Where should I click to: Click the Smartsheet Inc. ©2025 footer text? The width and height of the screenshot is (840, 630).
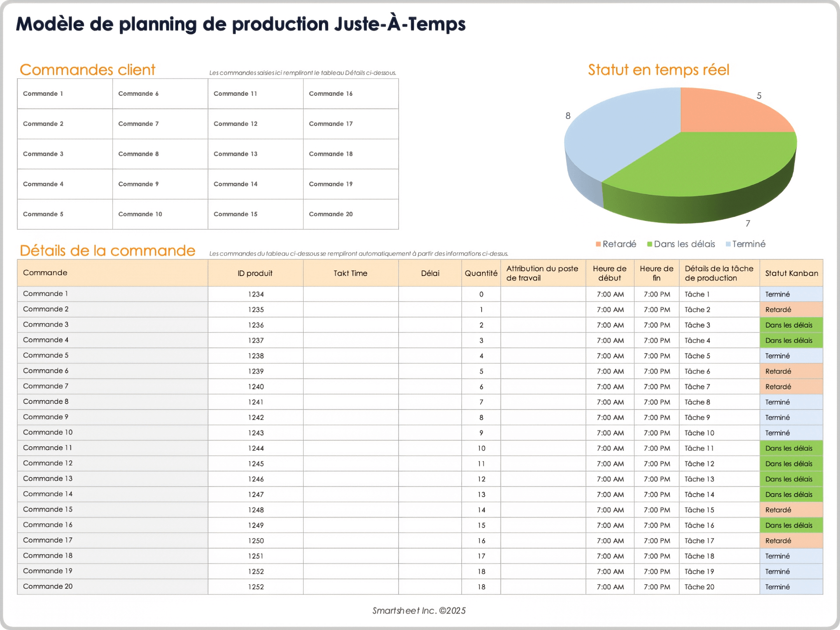(419, 611)
